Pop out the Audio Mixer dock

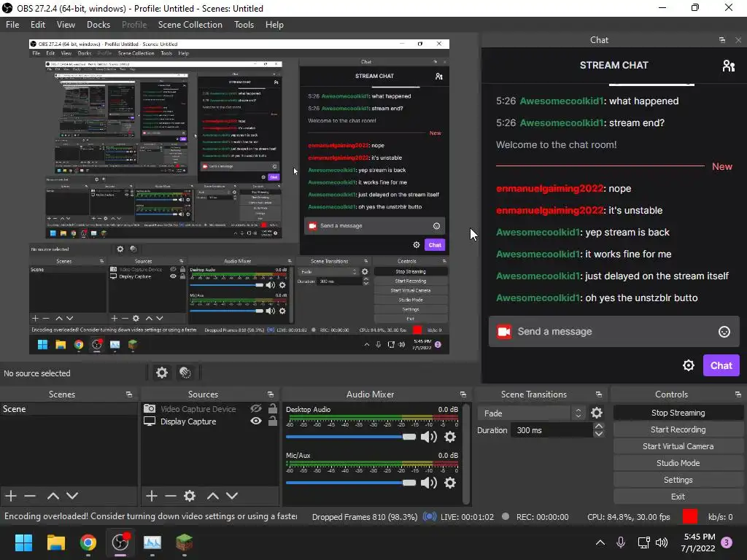point(463,394)
